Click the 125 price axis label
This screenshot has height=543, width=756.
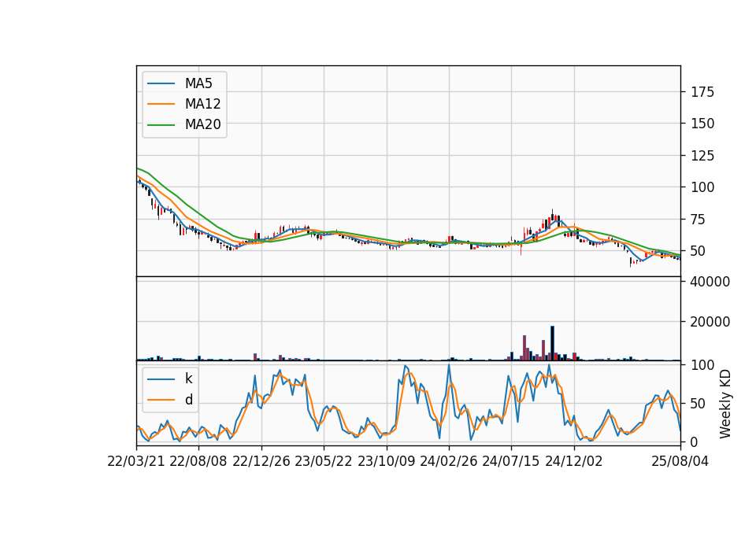tap(702, 156)
